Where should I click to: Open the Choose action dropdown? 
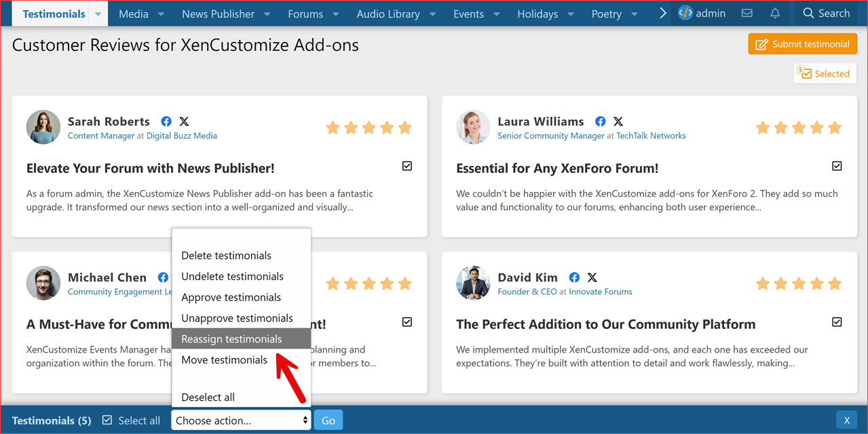point(240,420)
